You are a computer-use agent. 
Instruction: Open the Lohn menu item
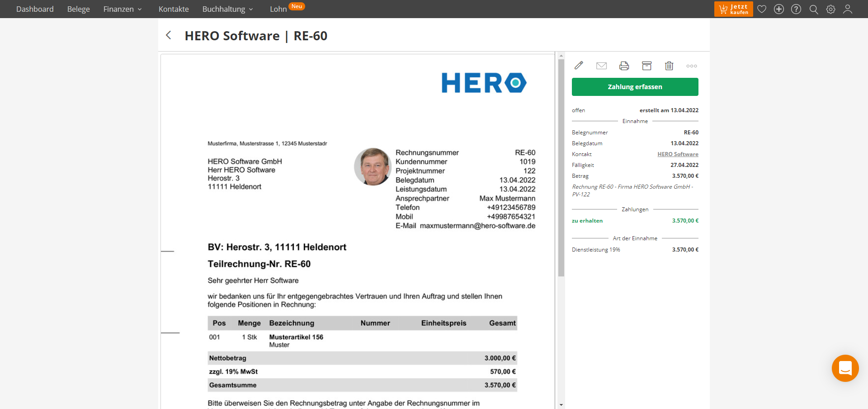(x=278, y=9)
